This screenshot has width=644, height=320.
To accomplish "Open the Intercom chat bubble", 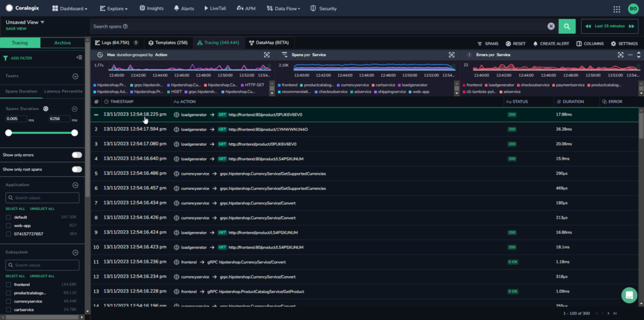I will [x=629, y=295].
